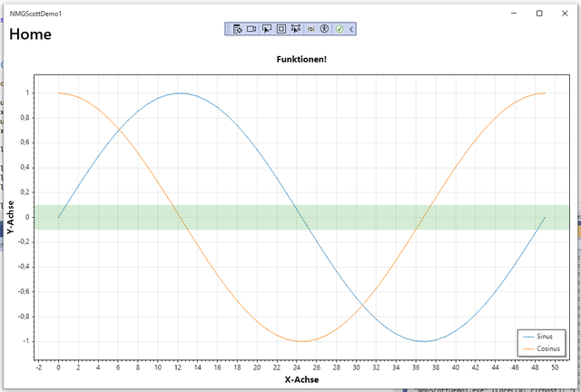Click the Home page heading
The height and width of the screenshot is (392, 581).
pos(30,34)
